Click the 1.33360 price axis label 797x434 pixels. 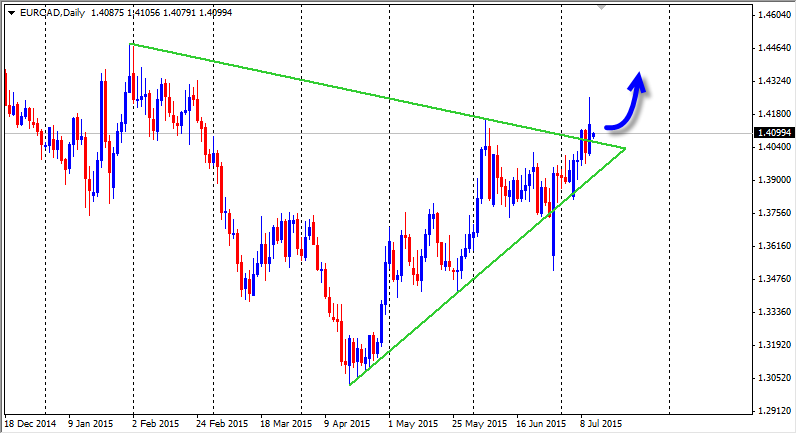774,312
